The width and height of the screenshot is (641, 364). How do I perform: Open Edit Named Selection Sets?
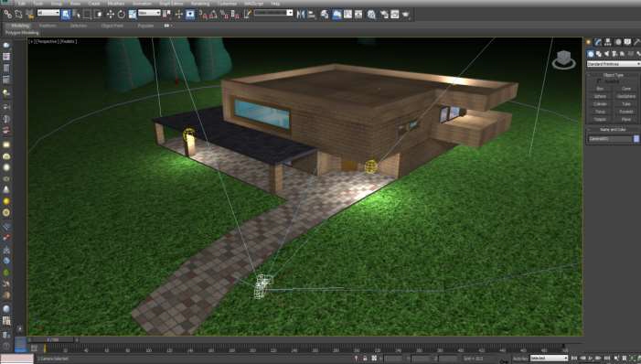247,15
